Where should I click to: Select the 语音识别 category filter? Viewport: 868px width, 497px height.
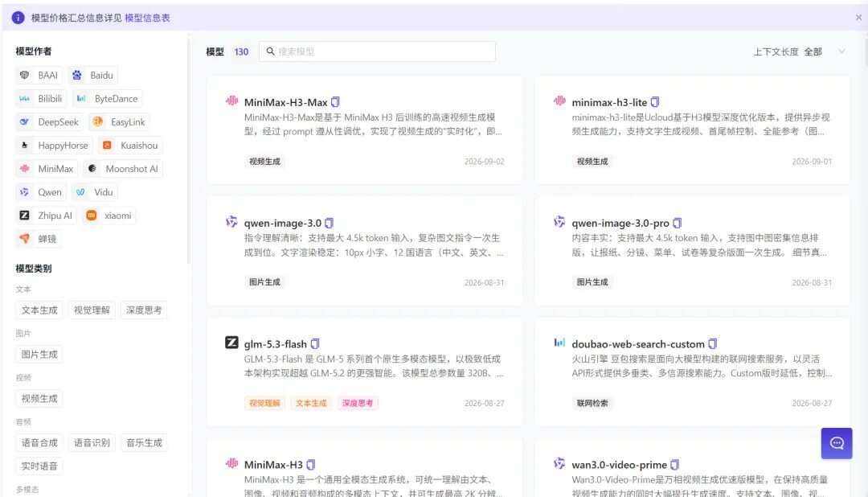(92, 443)
